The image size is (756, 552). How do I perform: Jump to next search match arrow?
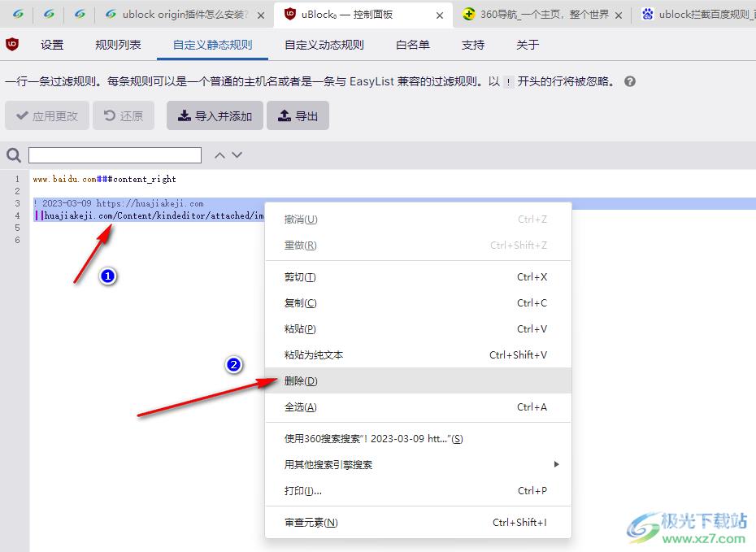click(237, 155)
